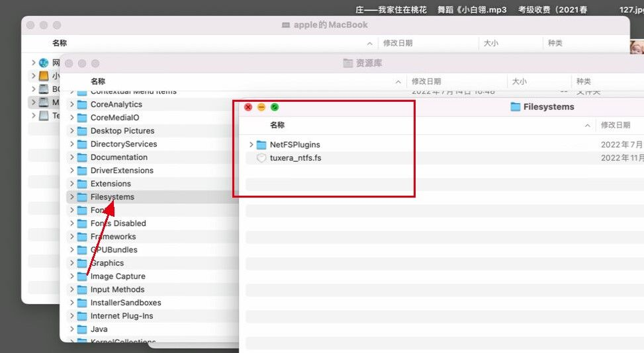Sort by 种类 in 资源库 window
This screenshot has height=353, width=644.
pyautogui.click(x=584, y=81)
